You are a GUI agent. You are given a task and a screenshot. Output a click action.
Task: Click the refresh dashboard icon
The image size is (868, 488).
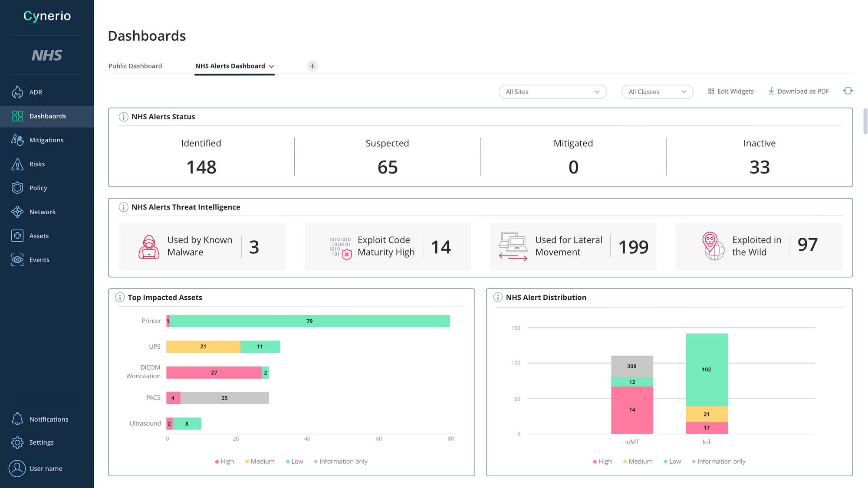tap(848, 91)
